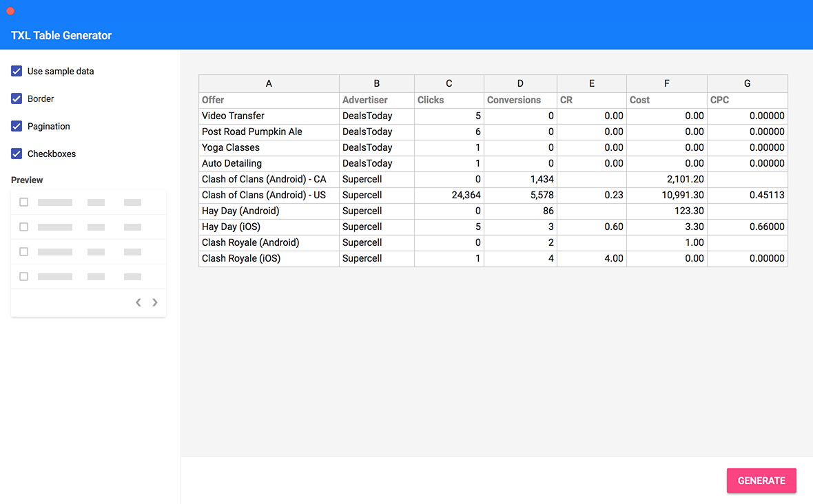Image resolution: width=813 pixels, height=504 pixels.
Task: Select column B header
Action: point(376,83)
